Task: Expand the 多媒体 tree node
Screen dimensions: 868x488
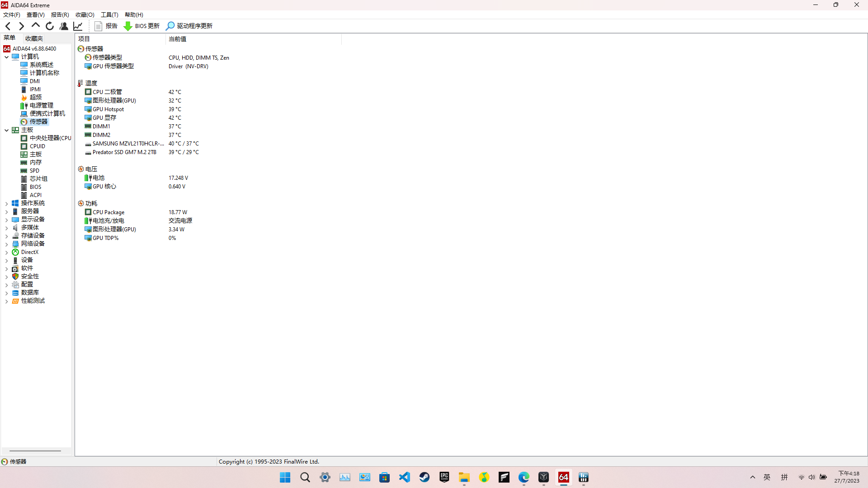Action: 6,228
